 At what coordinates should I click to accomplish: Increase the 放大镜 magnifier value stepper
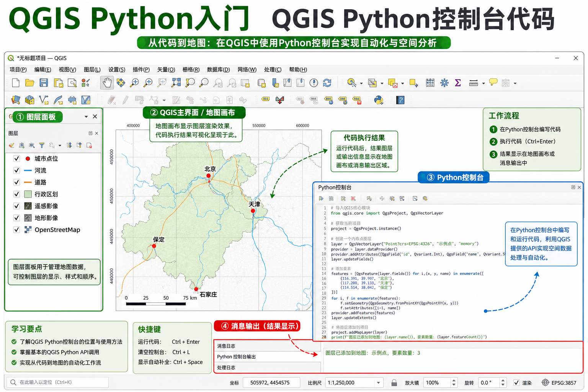(x=454, y=381)
